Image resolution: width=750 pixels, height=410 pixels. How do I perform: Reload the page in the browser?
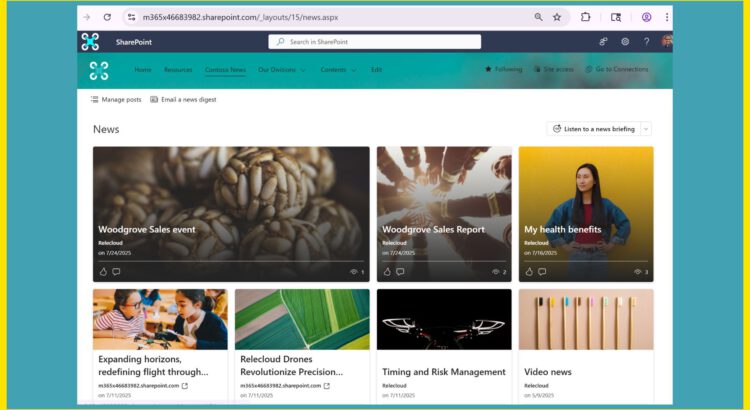(107, 17)
